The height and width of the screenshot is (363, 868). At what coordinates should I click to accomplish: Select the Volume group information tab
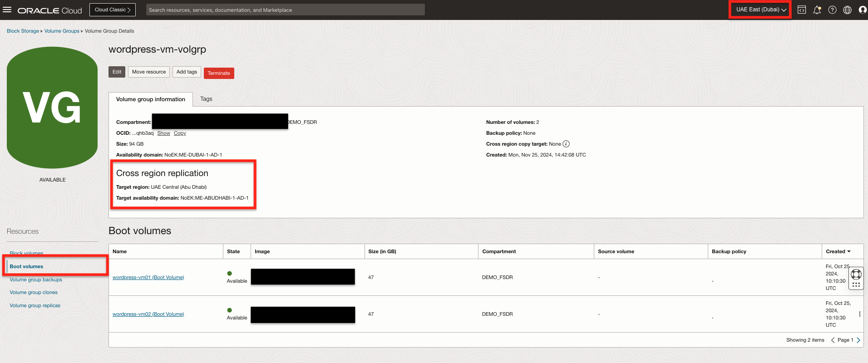(x=151, y=99)
